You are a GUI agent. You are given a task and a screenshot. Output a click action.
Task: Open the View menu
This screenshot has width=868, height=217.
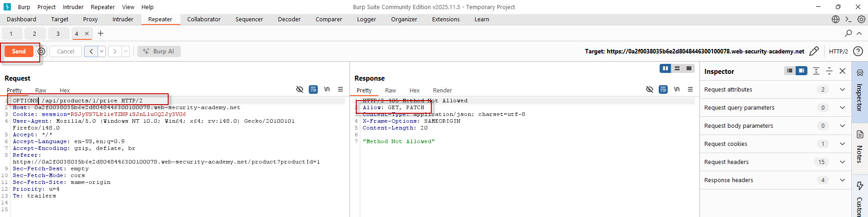pyautogui.click(x=128, y=7)
